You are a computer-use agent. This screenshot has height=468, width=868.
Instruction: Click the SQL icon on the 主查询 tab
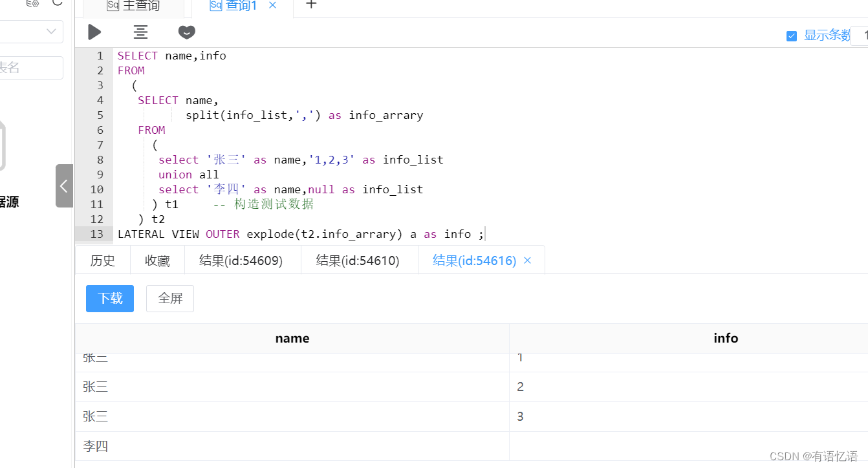pos(113,5)
